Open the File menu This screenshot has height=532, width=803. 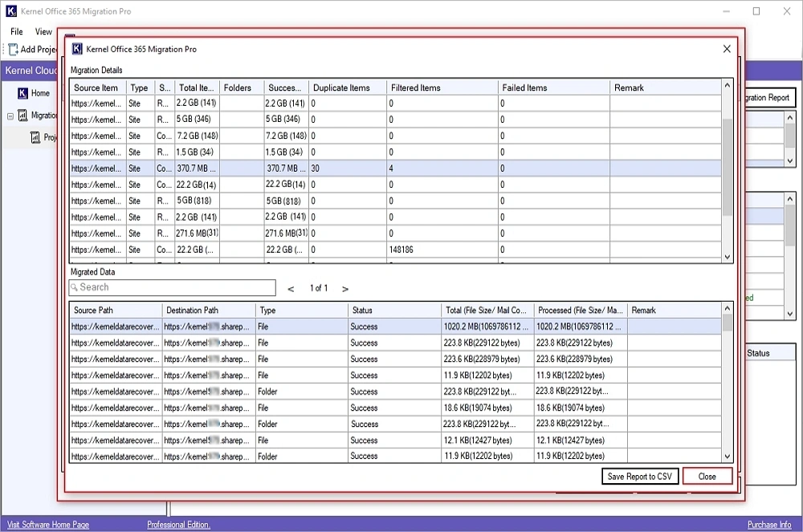[x=17, y=32]
